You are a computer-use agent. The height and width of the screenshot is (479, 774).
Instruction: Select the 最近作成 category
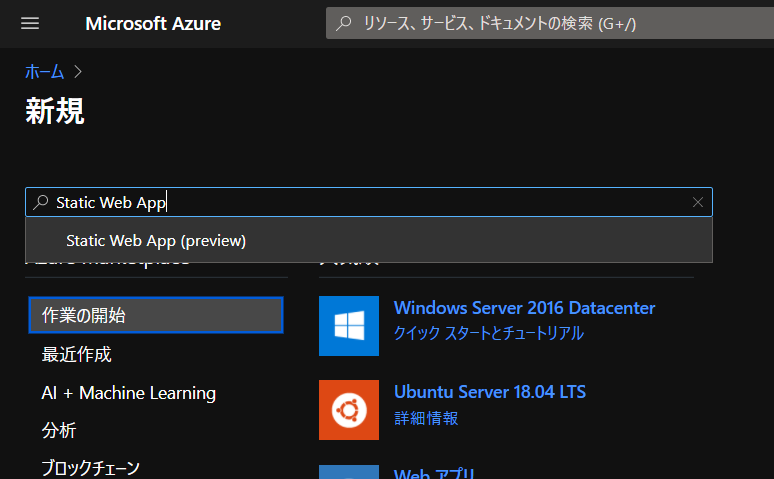(x=76, y=354)
